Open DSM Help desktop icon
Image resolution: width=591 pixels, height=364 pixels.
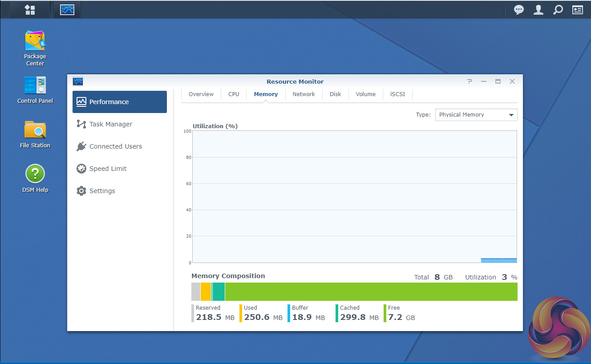[35, 178]
